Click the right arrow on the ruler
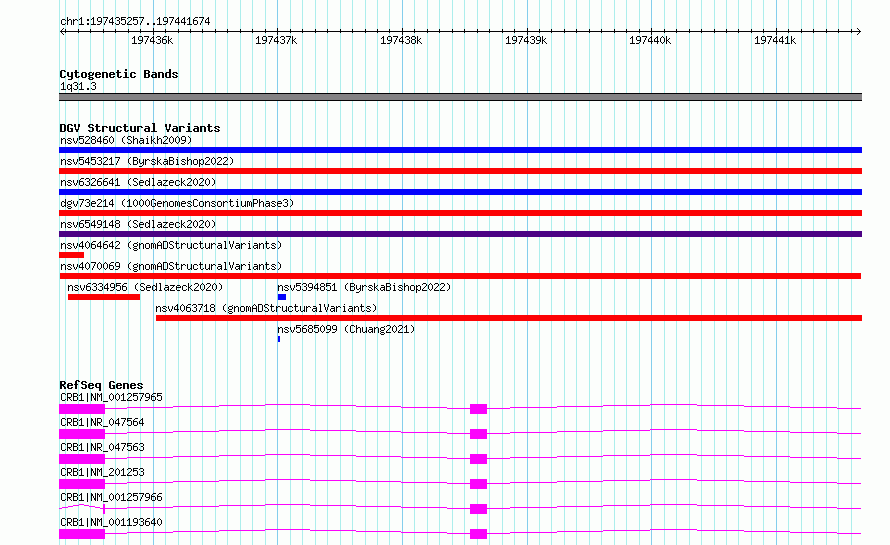 point(858,32)
